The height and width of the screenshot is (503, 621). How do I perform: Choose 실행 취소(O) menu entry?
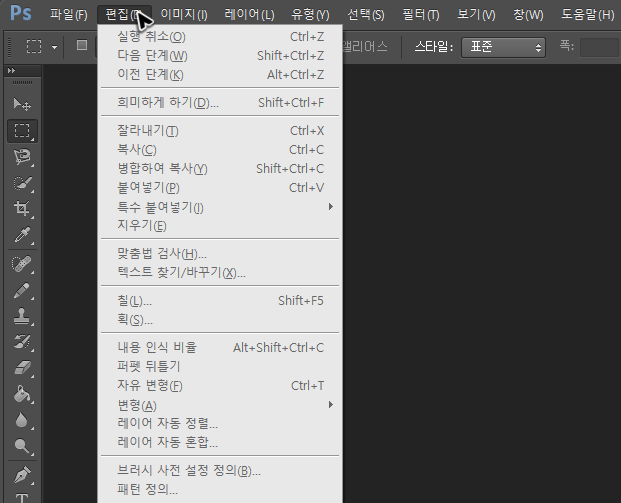click(220, 37)
